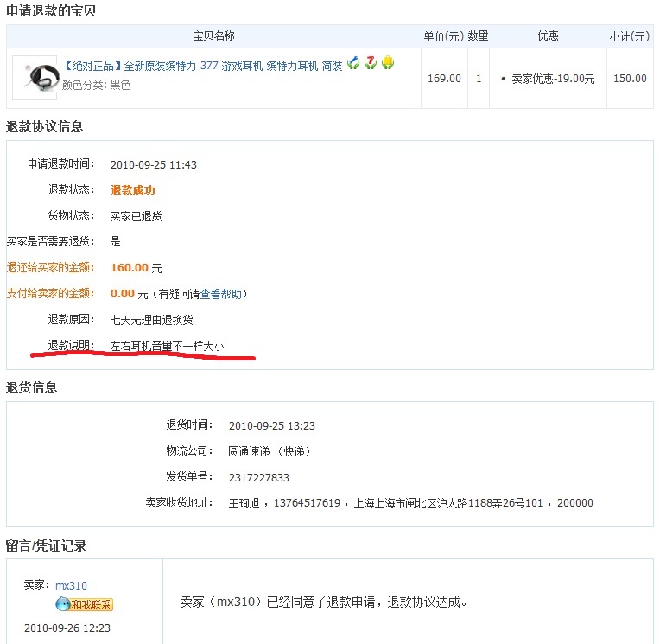Click the blue consumer protection badge icon

click(x=353, y=63)
